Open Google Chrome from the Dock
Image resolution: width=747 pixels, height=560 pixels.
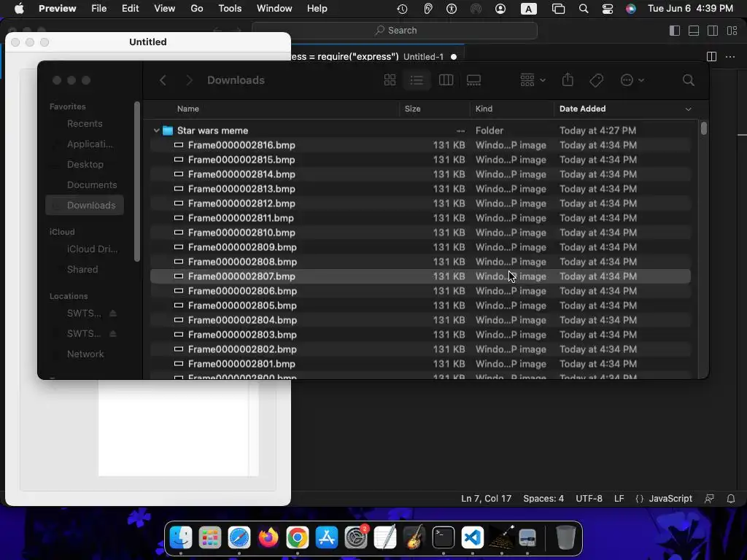pyautogui.click(x=298, y=537)
